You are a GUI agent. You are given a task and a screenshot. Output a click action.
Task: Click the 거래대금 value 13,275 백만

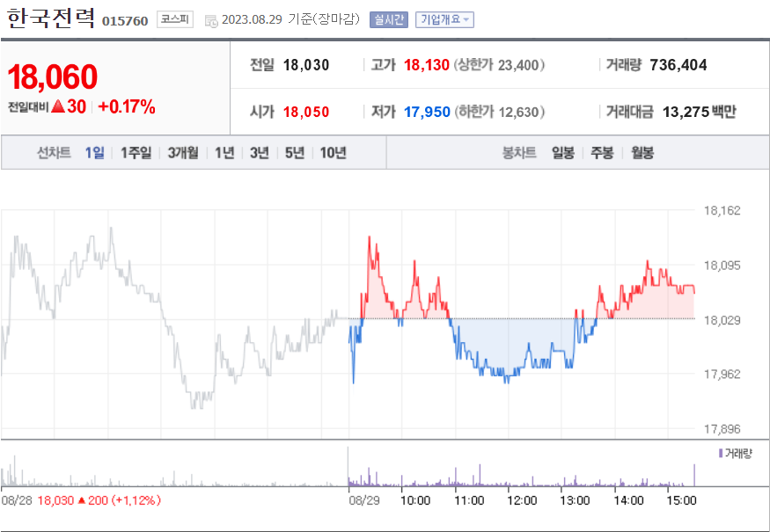tap(700, 112)
